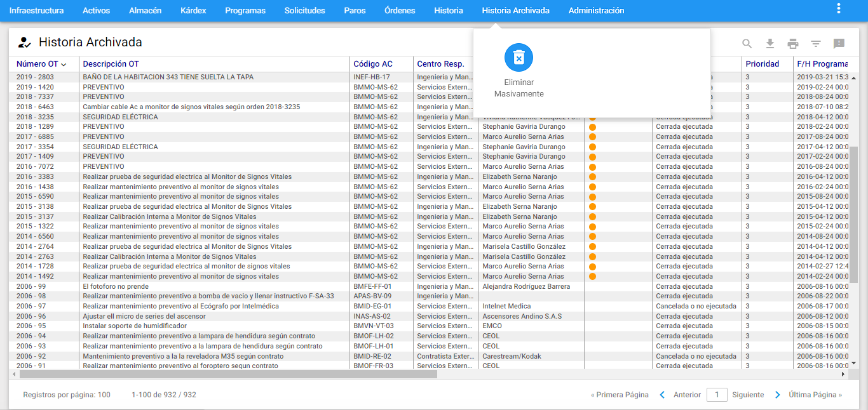Click code cell BMVN-VT-03
This screenshot has height=410, width=868.
click(x=374, y=326)
